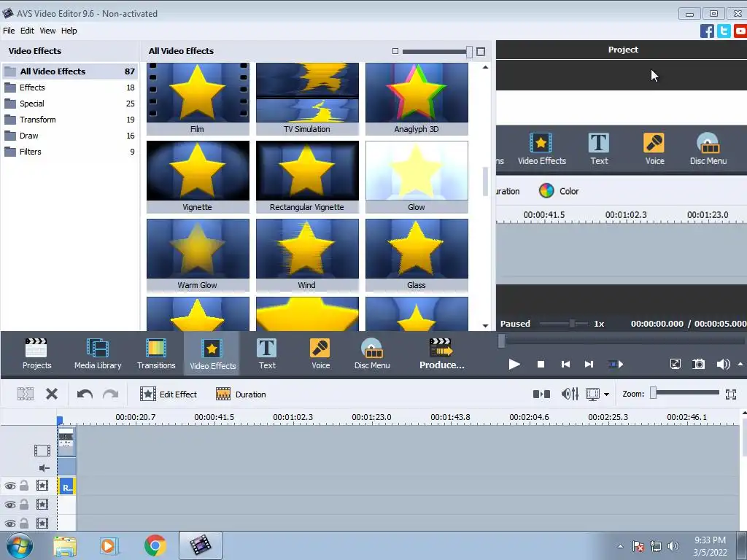Lock the first effects track
This screenshot has width=747, height=560.
[24, 486]
